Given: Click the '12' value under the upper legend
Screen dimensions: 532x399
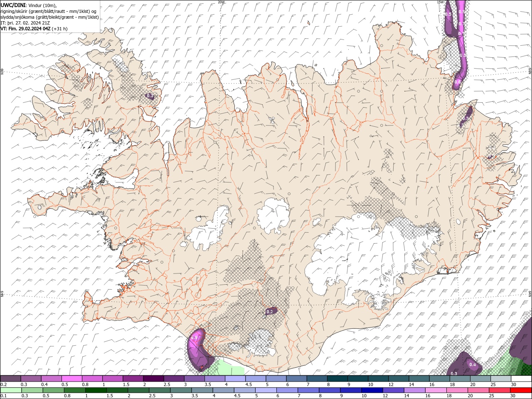Looking at the screenshot, I should point(391,384).
